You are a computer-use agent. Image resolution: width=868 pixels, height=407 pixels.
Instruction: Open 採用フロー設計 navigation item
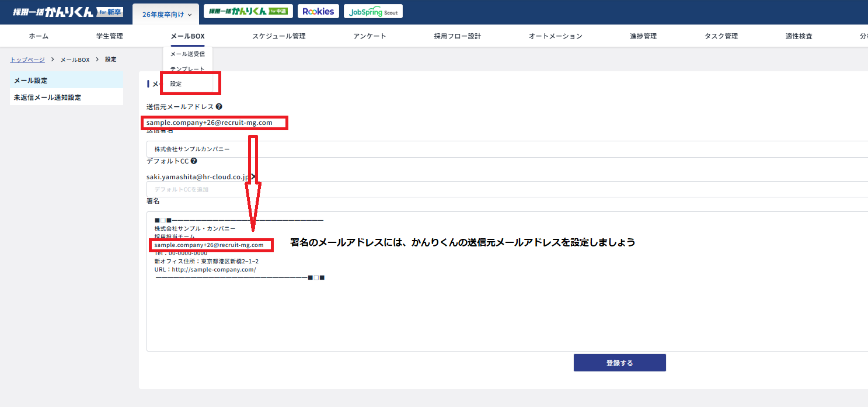(457, 36)
